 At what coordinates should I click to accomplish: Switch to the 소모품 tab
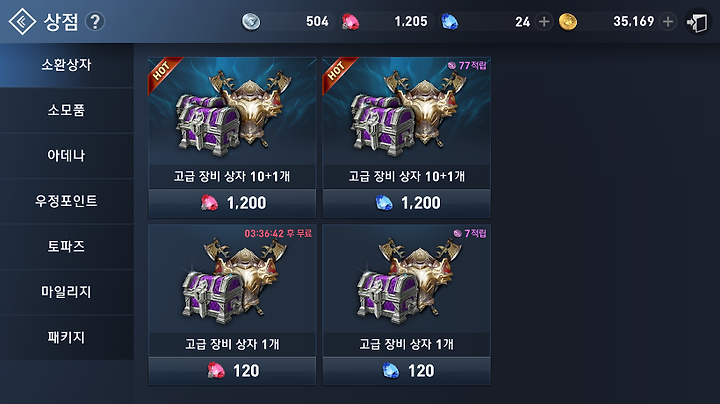(67, 111)
